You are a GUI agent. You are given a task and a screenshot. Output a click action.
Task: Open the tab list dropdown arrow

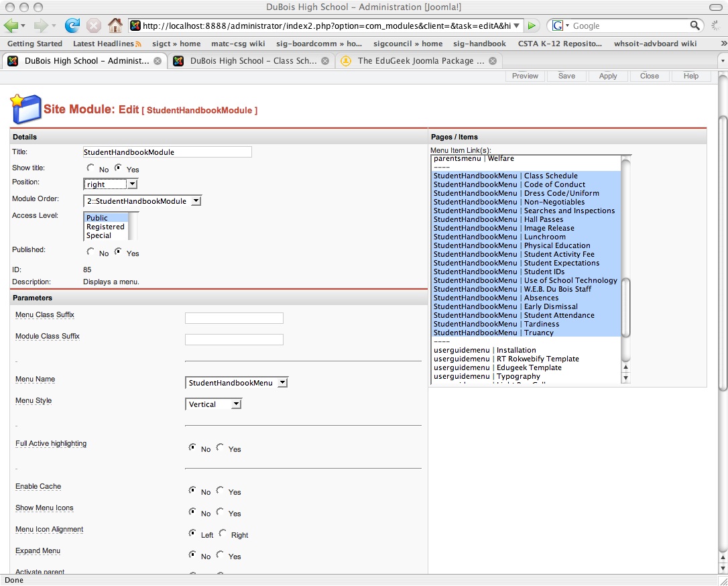723,61
